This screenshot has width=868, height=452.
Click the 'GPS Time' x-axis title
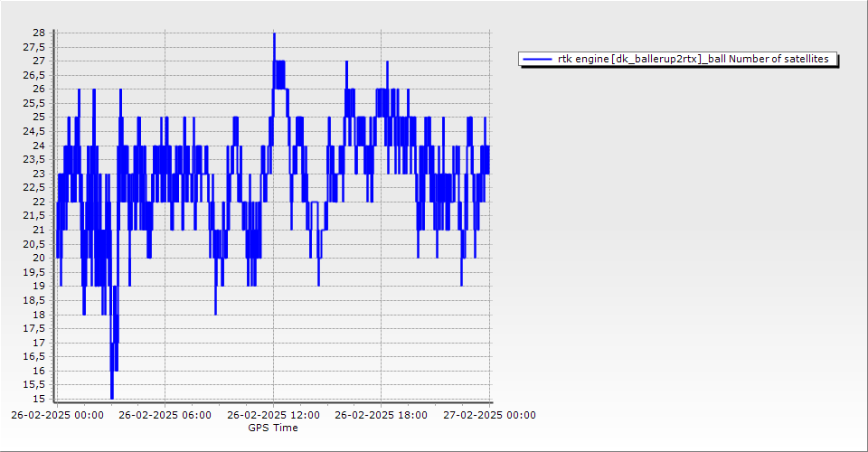coord(273,428)
